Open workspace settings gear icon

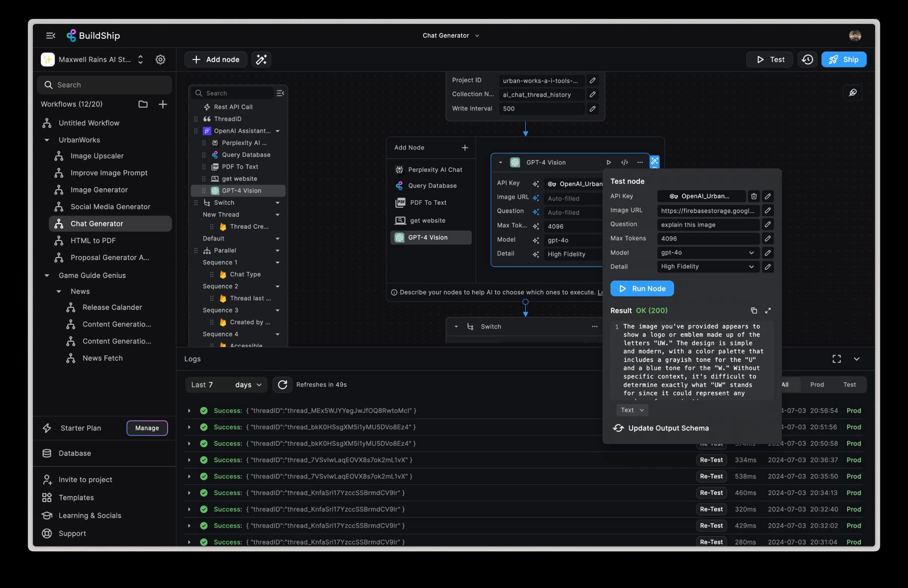(160, 59)
